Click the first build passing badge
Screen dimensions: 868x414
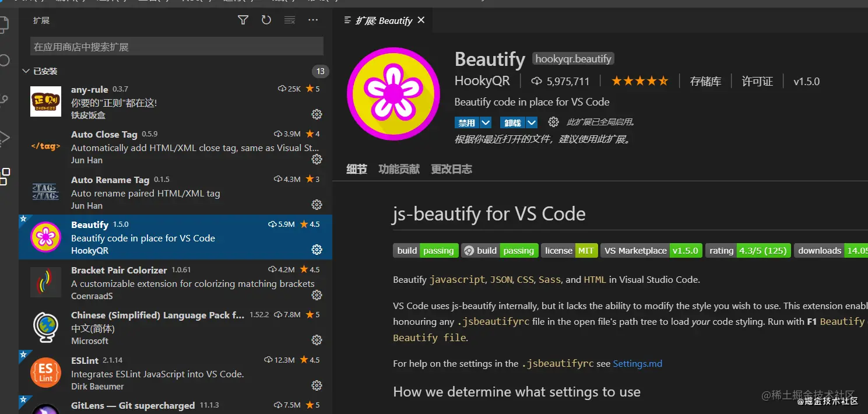tap(426, 250)
